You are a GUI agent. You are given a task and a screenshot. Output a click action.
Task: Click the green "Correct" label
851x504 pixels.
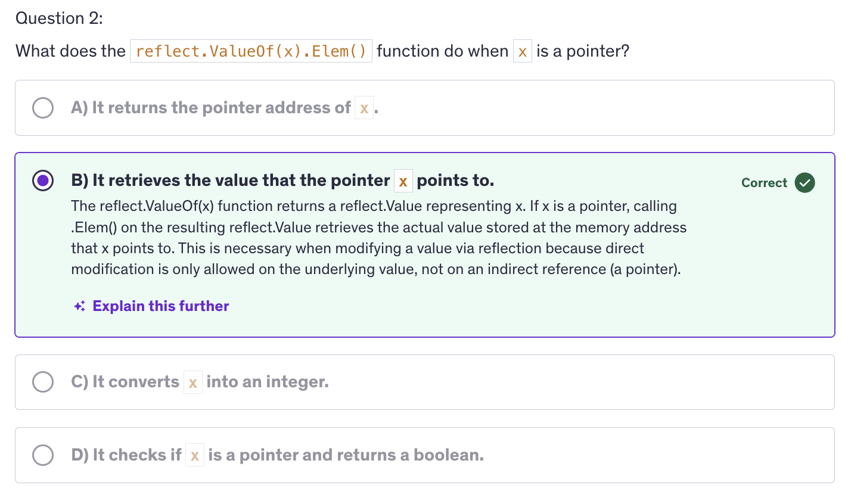(x=764, y=183)
